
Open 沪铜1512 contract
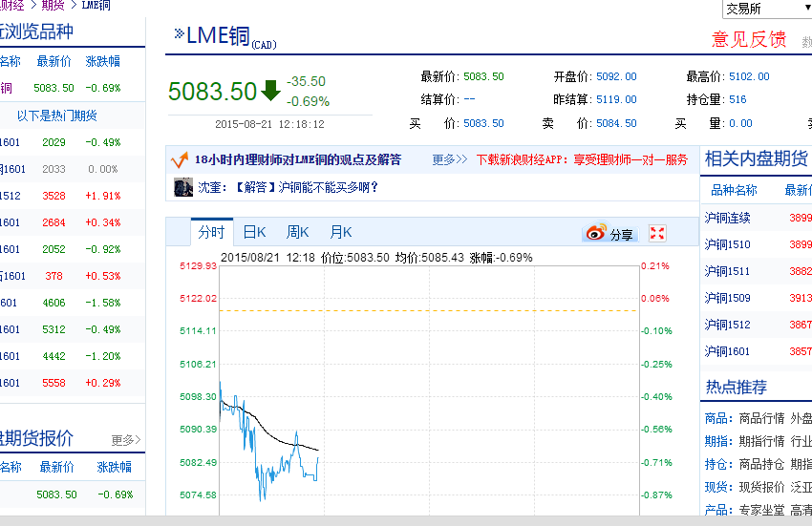click(x=727, y=325)
